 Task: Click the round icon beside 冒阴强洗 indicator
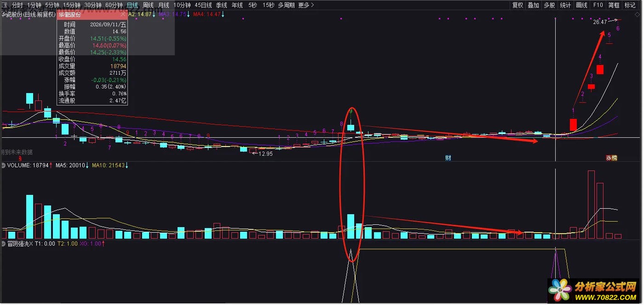pyautogui.click(x=4, y=244)
